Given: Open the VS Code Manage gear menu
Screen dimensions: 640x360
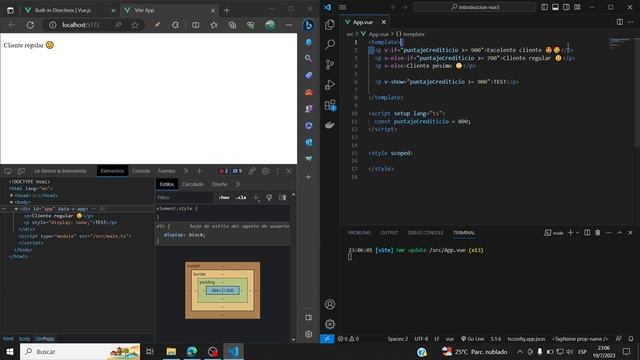Looking at the screenshot, I should pyautogui.click(x=330, y=324).
